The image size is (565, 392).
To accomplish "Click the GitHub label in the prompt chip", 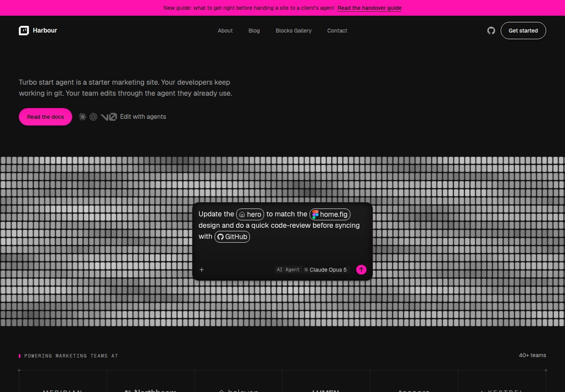I will pyautogui.click(x=236, y=237).
